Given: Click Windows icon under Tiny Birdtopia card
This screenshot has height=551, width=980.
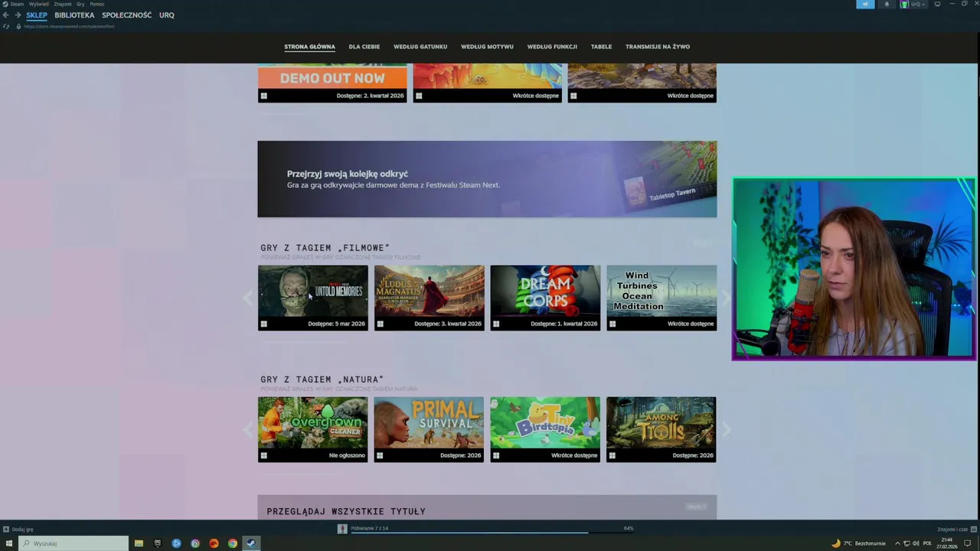Looking at the screenshot, I should coord(496,455).
